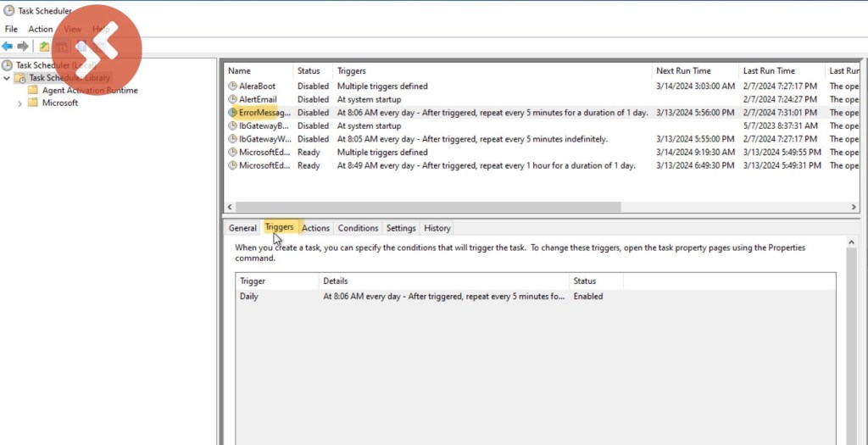868x445 pixels.
Task: Click last run time 2/7/2024 7:31:01 PM
Action: pyautogui.click(x=780, y=113)
